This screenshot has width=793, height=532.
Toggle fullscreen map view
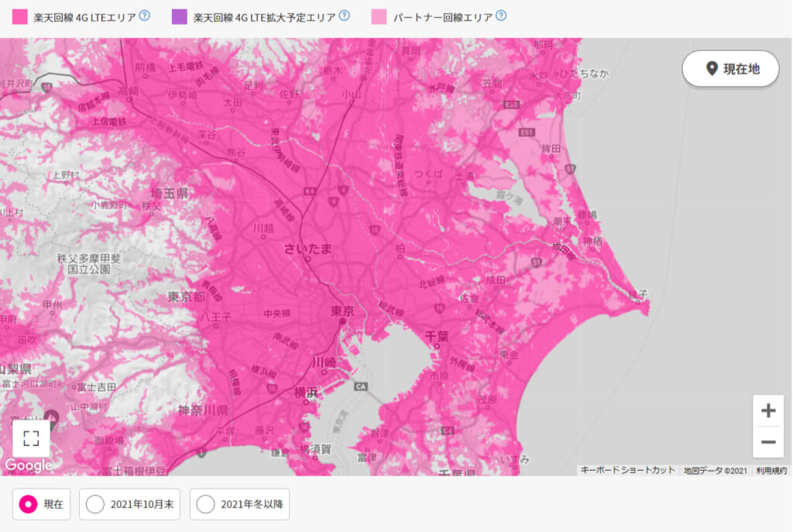pos(31,439)
